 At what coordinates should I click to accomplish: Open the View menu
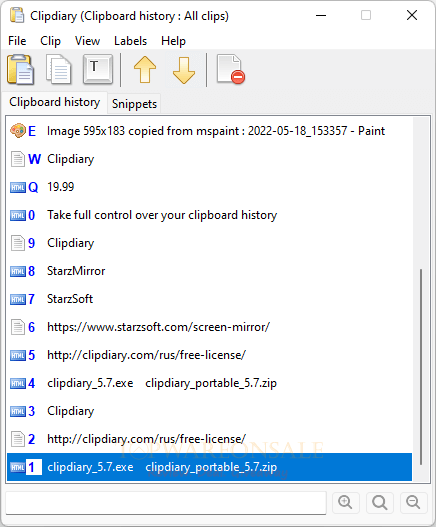[87, 41]
